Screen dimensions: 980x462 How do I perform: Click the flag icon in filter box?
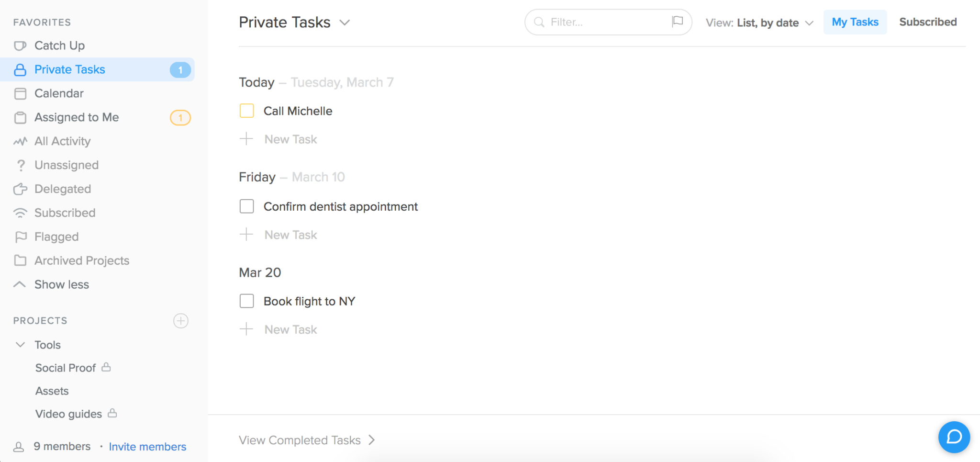click(x=677, y=22)
